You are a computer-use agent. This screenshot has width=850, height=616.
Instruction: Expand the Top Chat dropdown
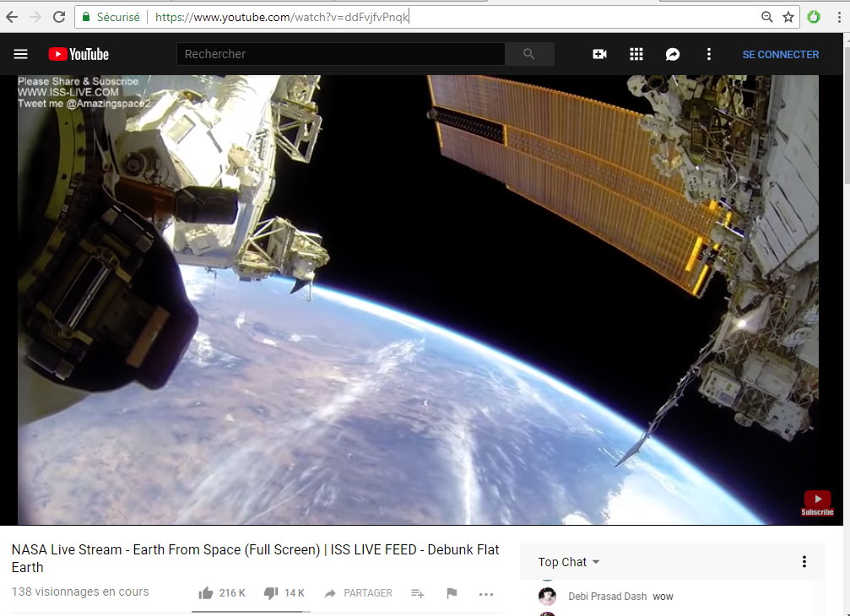569,562
